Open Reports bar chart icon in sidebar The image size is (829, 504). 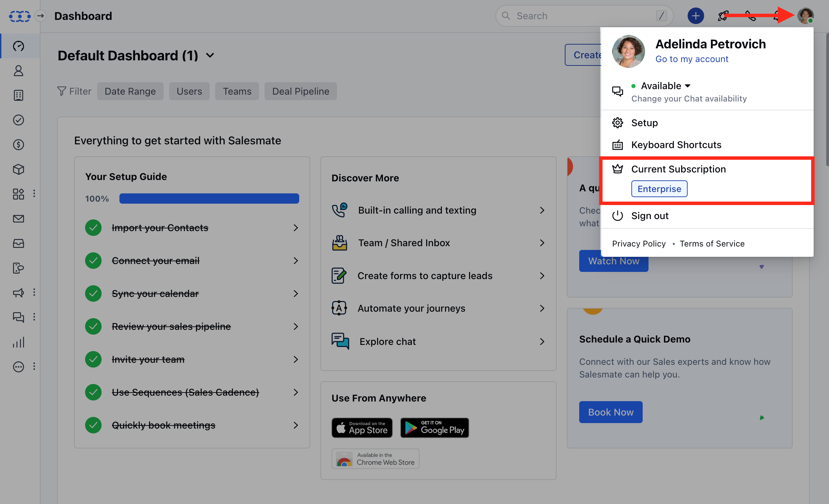[19, 342]
